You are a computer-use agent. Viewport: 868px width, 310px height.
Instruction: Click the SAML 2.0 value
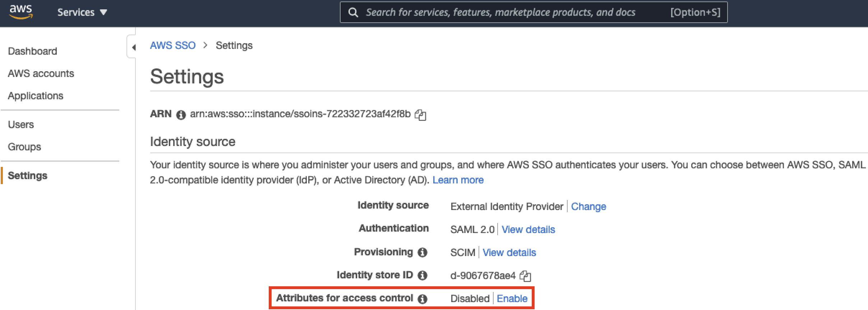click(x=472, y=229)
